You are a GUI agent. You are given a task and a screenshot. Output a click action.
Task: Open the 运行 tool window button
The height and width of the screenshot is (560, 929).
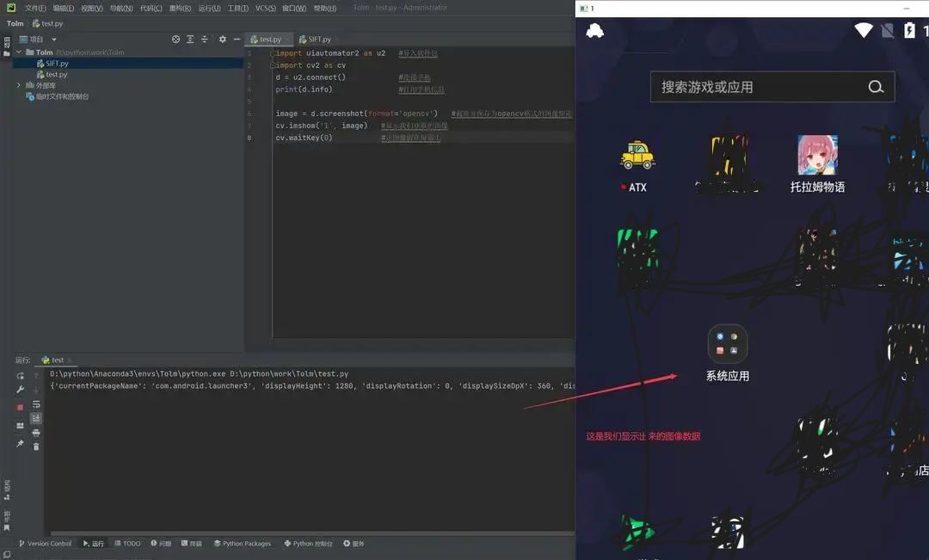point(94,544)
